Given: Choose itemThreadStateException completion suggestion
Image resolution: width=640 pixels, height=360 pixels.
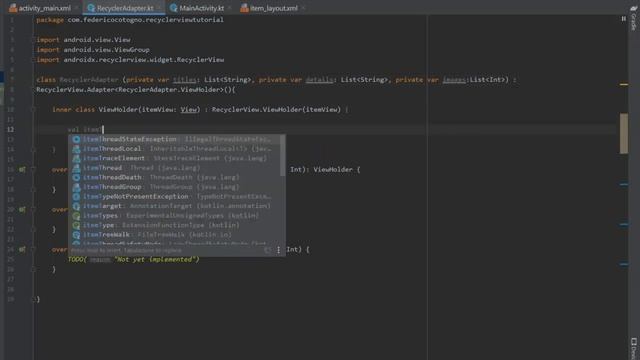Looking at the screenshot, I should (174, 139).
